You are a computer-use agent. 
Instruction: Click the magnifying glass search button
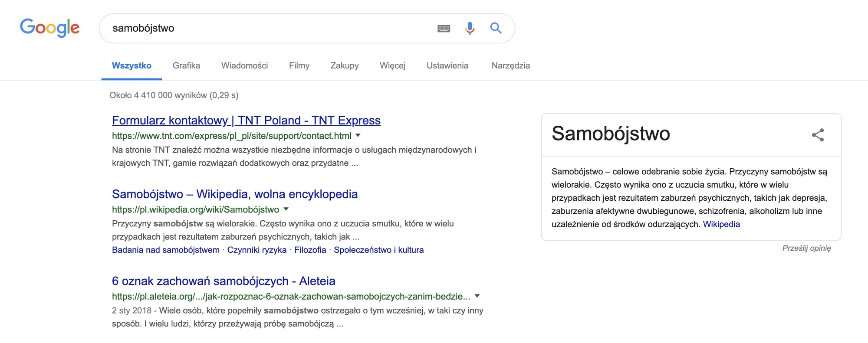[x=496, y=28]
